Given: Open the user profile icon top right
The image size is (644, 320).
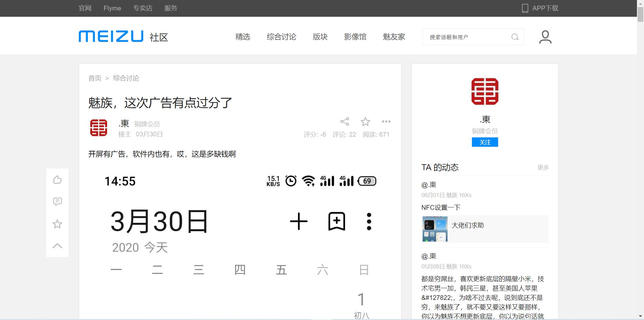Looking at the screenshot, I should [x=545, y=37].
